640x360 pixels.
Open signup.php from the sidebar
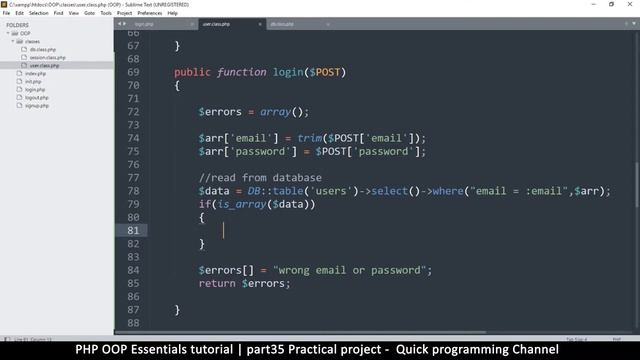(37, 106)
